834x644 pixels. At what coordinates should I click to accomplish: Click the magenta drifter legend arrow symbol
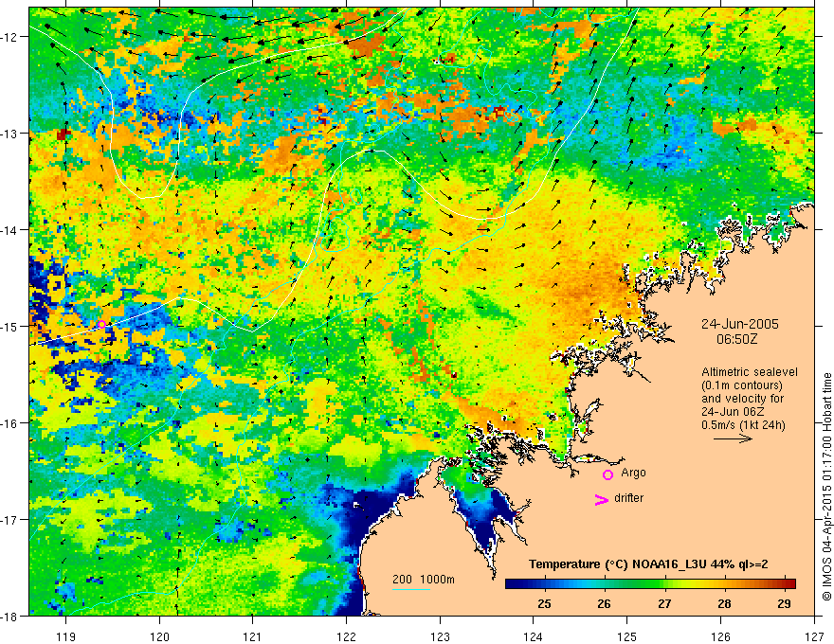click(x=601, y=500)
